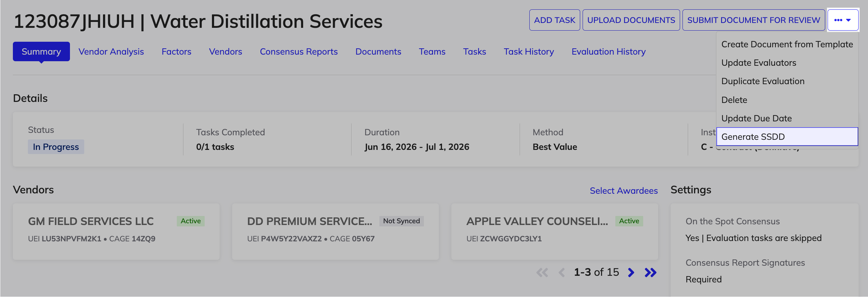The height and width of the screenshot is (297, 868).
Task: Click the Best Value method text
Action: click(x=555, y=147)
